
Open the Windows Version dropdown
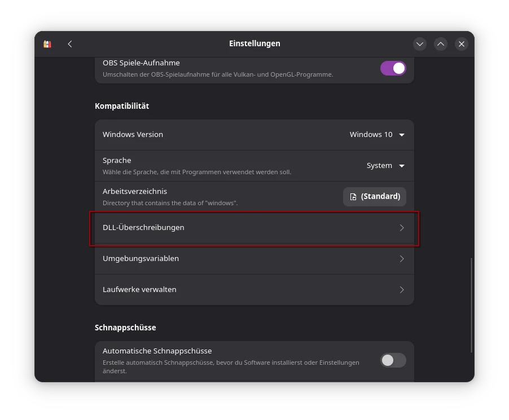coord(376,135)
